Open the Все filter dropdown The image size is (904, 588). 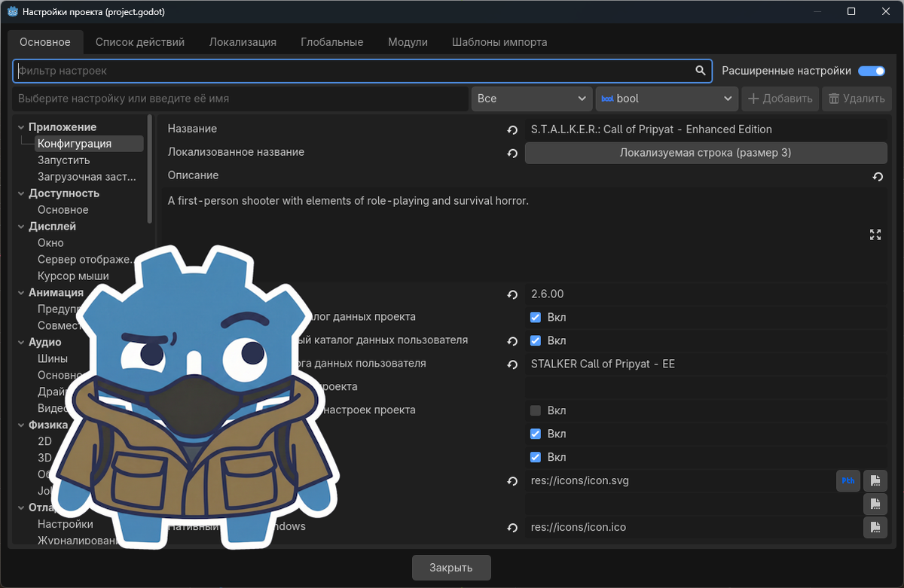tap(532, 99)
